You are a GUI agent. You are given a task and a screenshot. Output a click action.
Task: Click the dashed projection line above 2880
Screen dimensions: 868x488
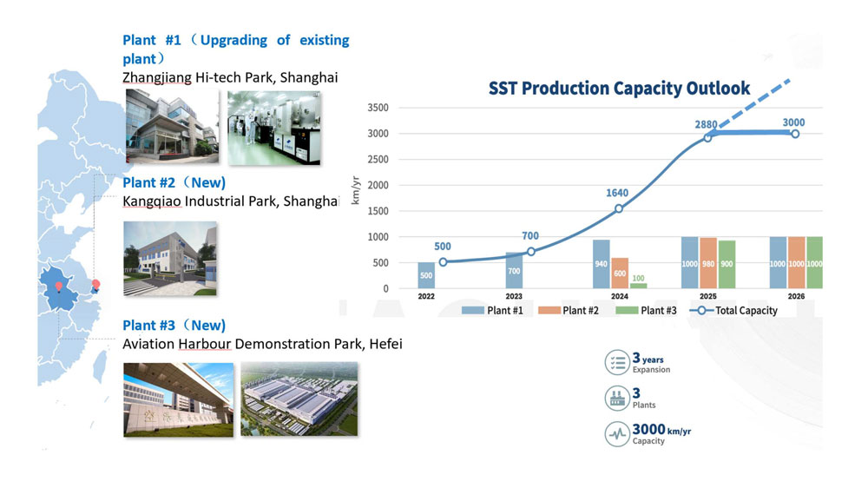click(754, 105)
